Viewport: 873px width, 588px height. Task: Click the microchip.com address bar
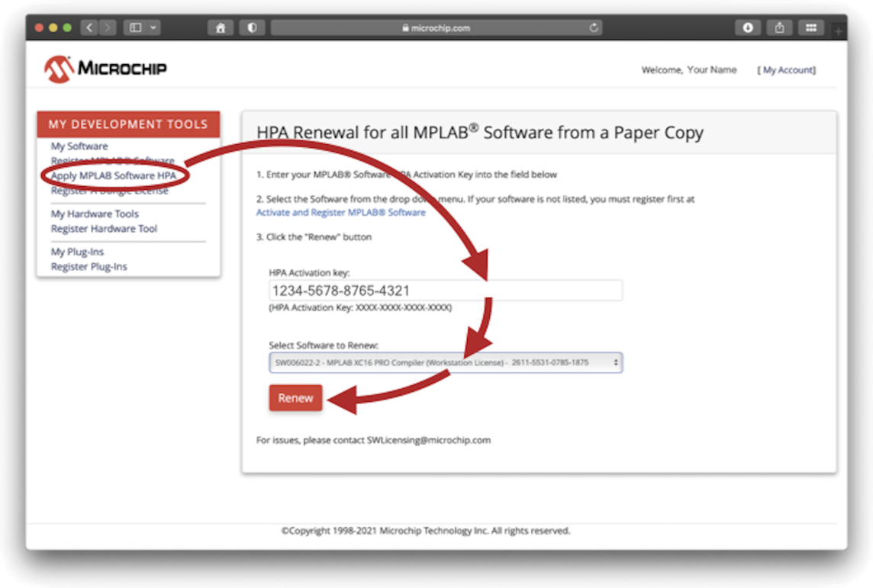(436, 27)
